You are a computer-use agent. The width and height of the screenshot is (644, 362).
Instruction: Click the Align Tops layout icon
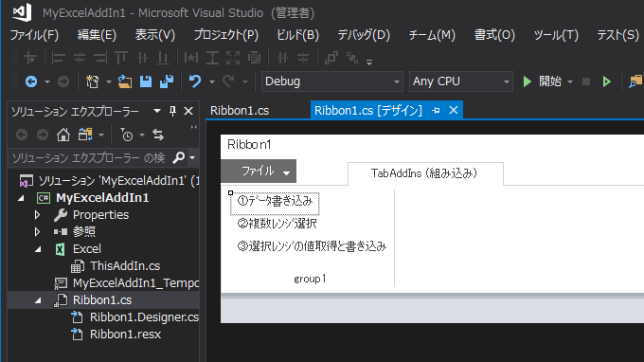[x=121, y=59]
